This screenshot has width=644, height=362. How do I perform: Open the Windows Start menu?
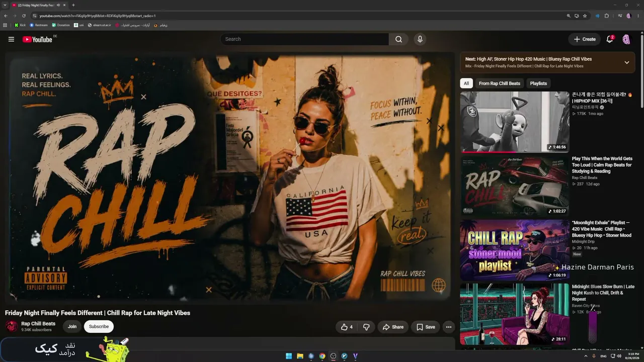click(289, 356)
